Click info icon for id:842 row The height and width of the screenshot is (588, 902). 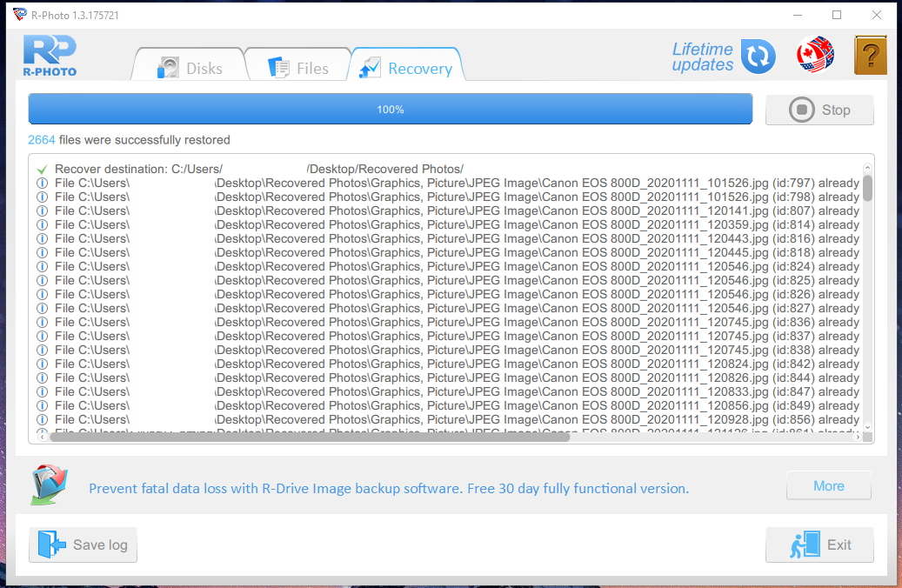click(x=42, y=364)
